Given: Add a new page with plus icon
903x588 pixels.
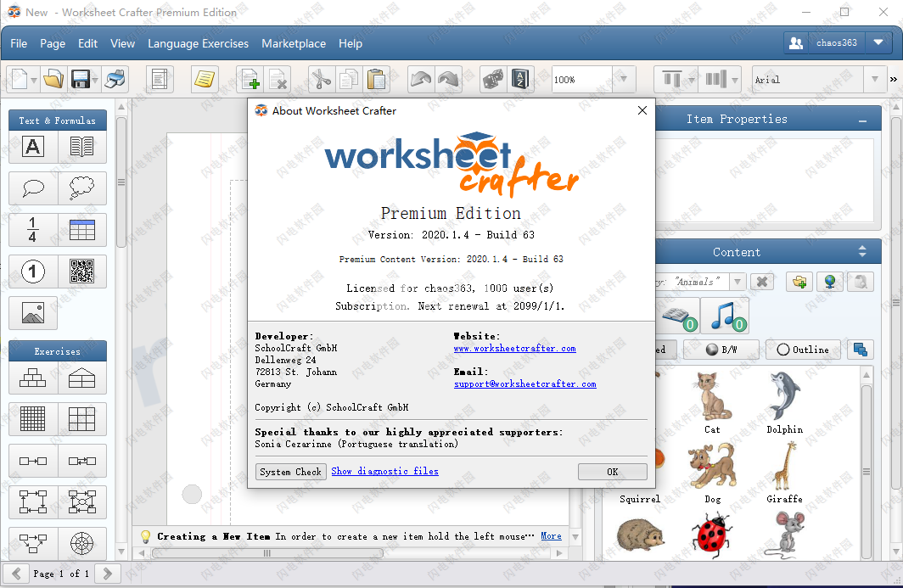Looking at the screenshot, I should click(250, 79).
